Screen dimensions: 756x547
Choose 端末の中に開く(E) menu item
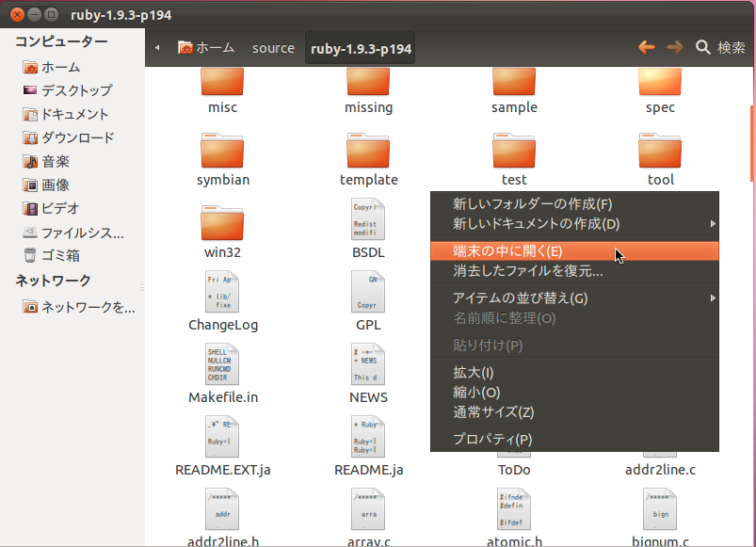click(x=574, y=251)
